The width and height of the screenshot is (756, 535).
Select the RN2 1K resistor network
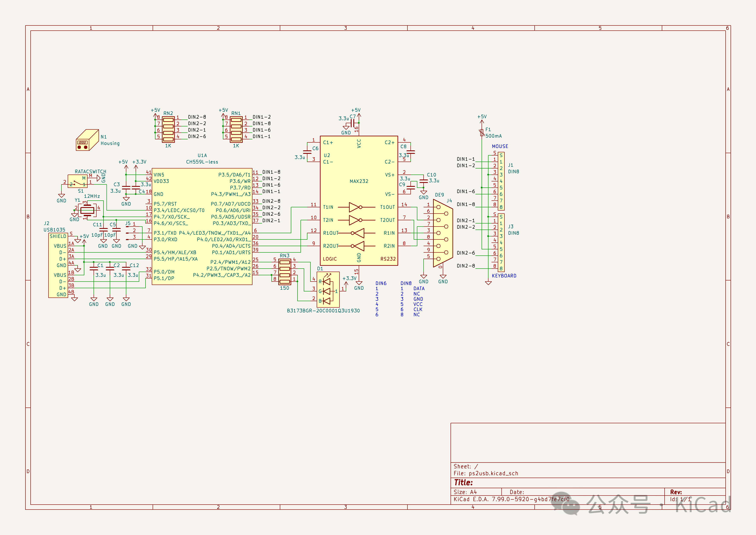click(x=168, y=129)
